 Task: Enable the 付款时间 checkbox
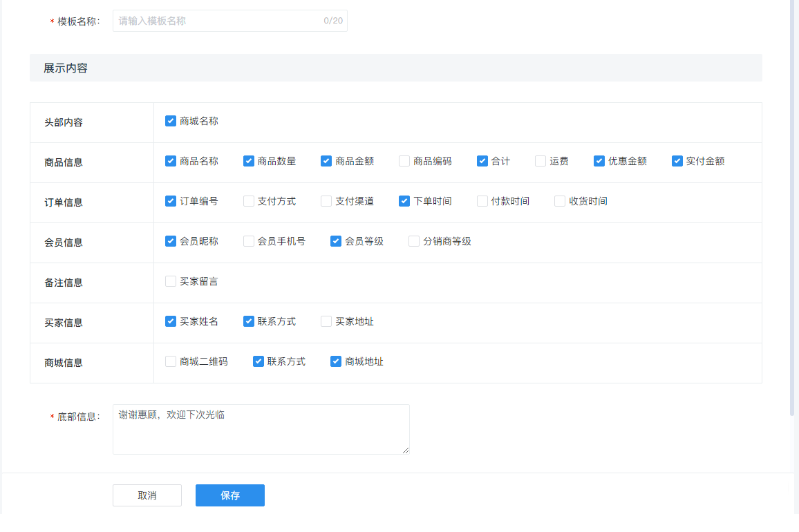click(x=482, y=201)
